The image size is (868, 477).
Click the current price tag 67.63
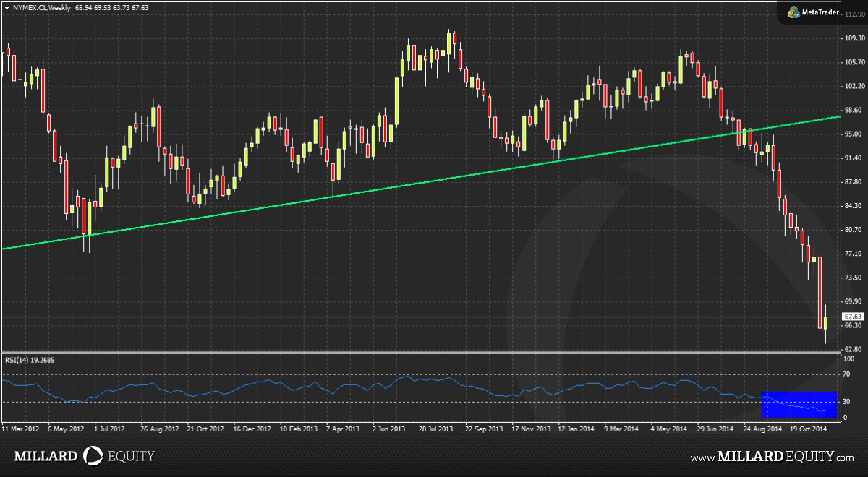pyautogui.click(x=854, y=317)
